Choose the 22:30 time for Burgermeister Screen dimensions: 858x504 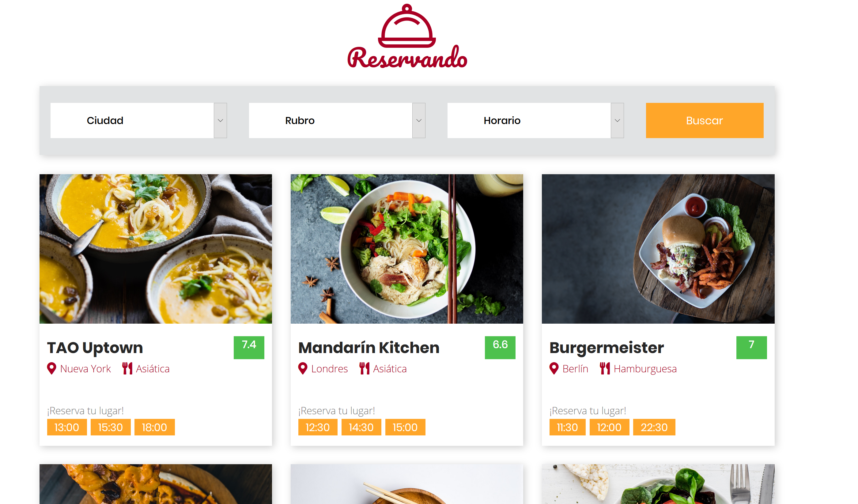coord(654,427)
